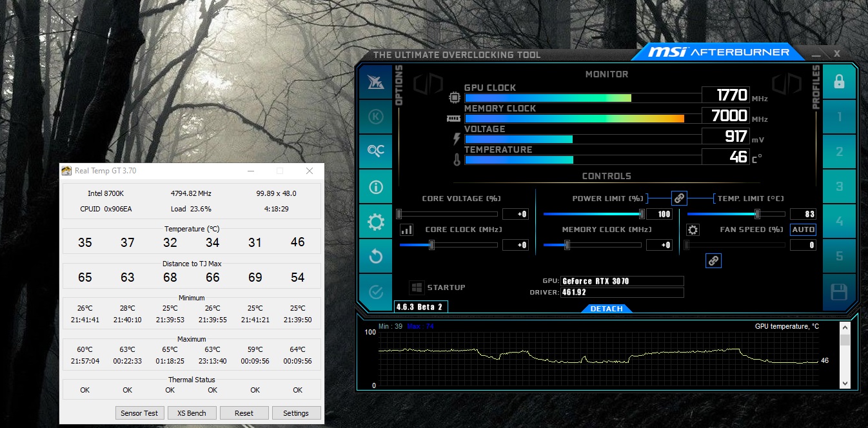Open fan settings gear beside Fan Speed
The height and width of the screenshot is (428, 868).
(x=693, y=229)
